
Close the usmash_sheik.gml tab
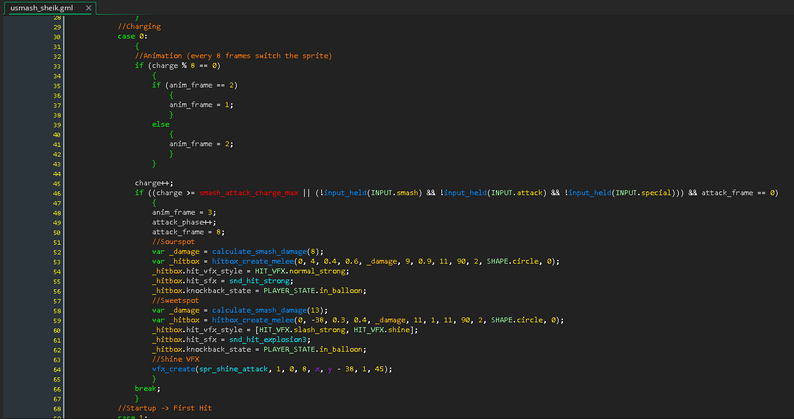(89, 8)
